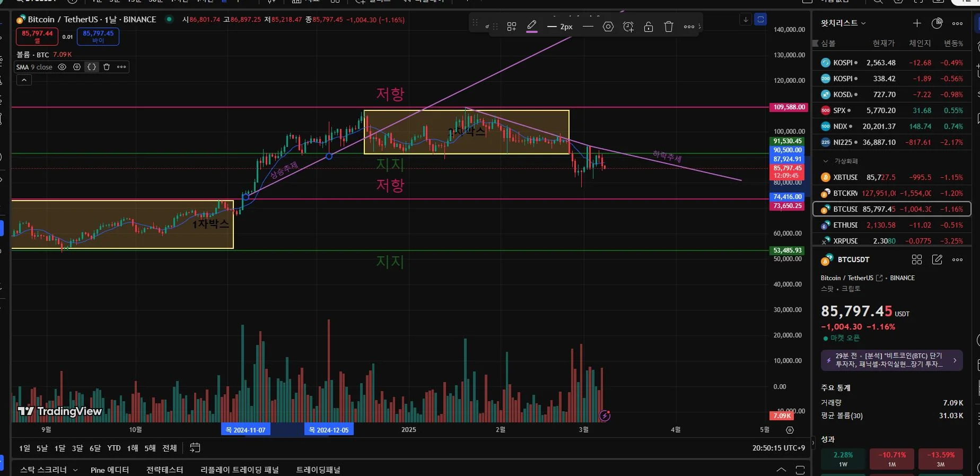980x476 pixels.
Task: Open watchlist pie chart portfolio view
Action: [x=937, y=23]
